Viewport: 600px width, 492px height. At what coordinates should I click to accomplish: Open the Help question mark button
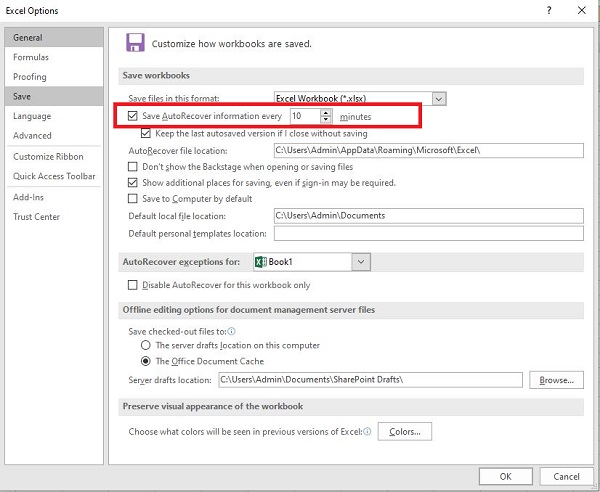[x=549, y=10]
